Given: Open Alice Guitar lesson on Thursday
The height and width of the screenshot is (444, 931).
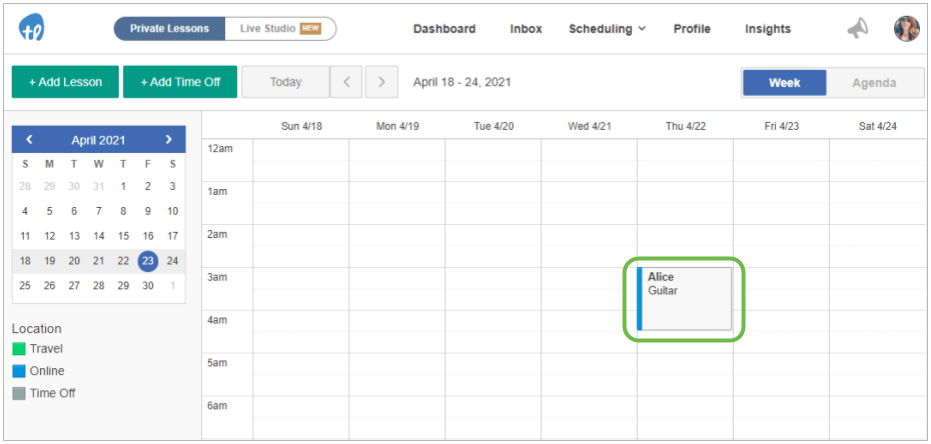Looking at the screenshot, I should (x=684, y=299).
